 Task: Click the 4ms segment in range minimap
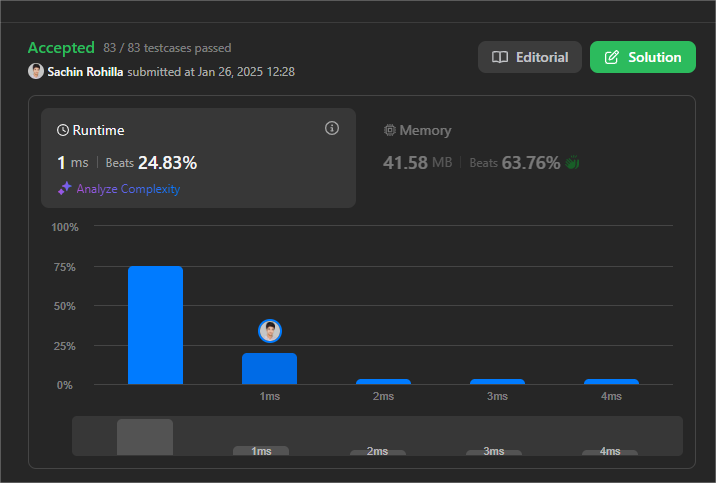pos(610,452)
